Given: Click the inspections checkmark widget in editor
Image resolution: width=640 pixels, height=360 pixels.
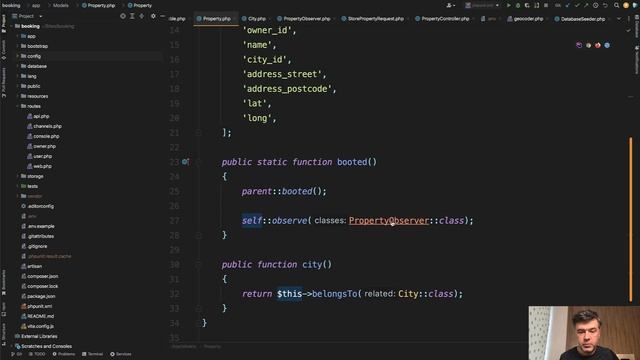Looking at the screenshot, I should [x=628, y=31].
